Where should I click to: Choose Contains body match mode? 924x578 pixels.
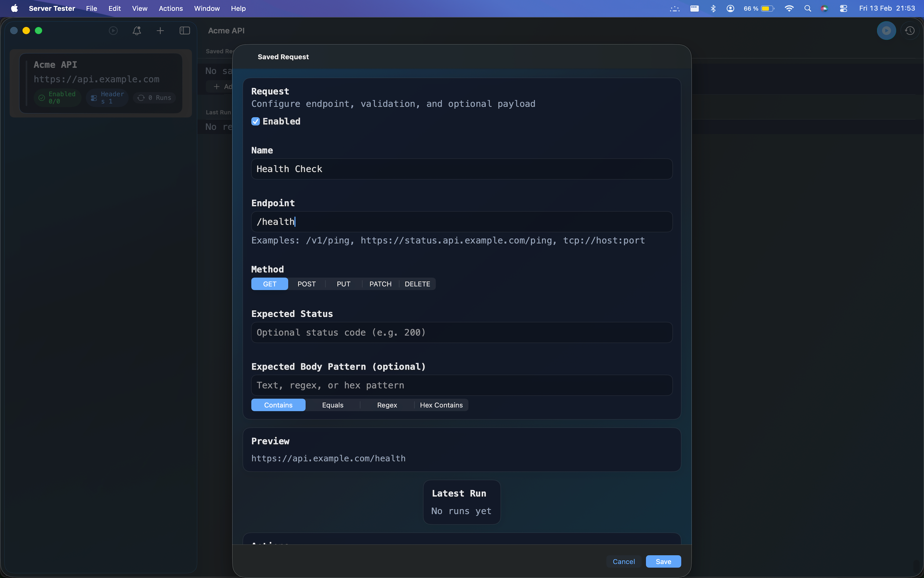[x=278, y=405]
